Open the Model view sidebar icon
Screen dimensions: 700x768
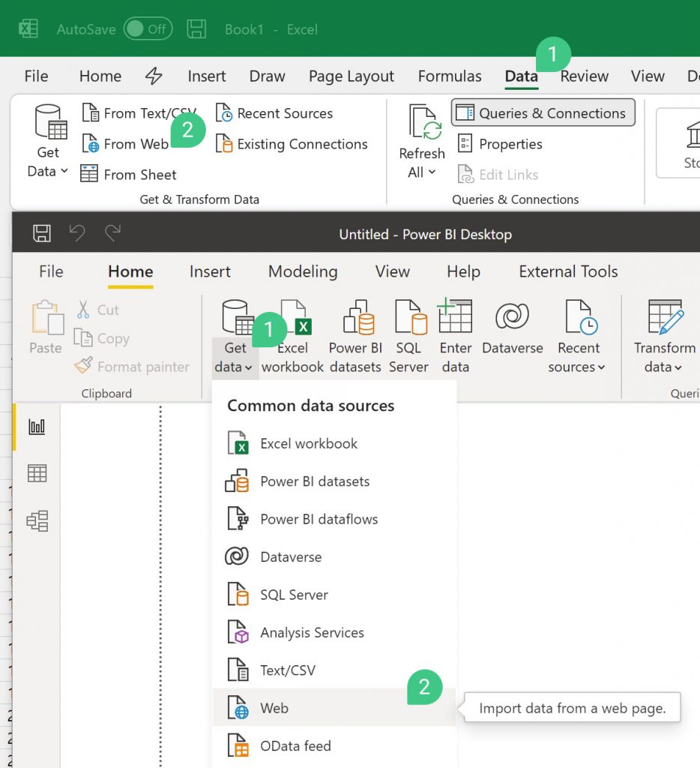pos(37,520)
